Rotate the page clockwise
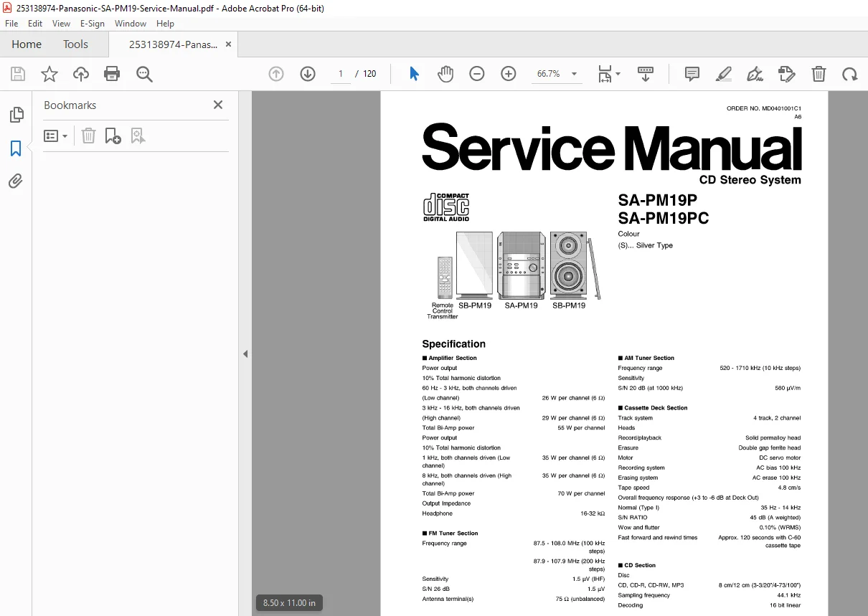This screenshot has width=868, height=616. coord(850,74)
